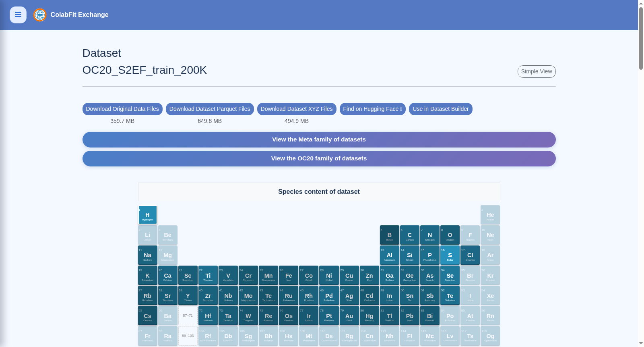Click the Platinum element tile
This screenshot has width=644, height=347.
[329, 316]
